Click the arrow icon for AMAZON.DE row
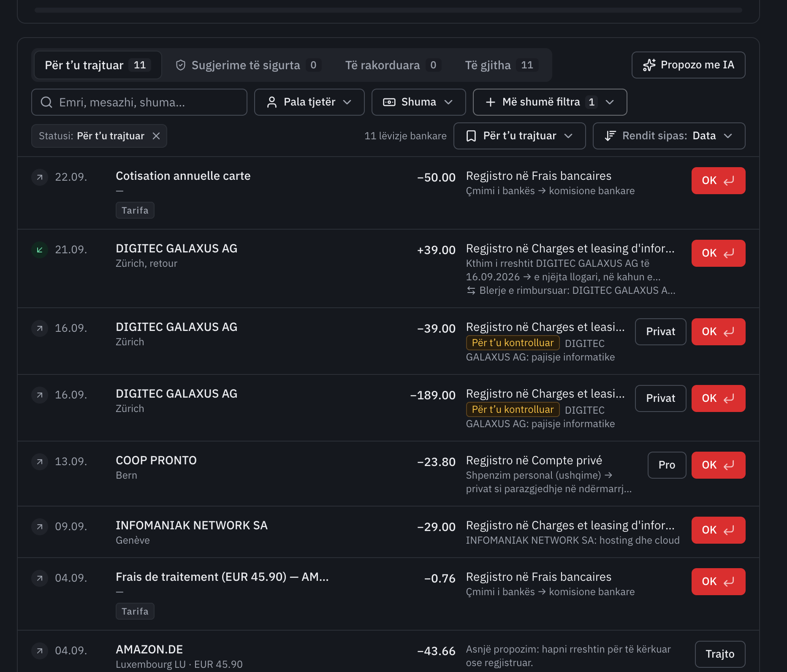The height and width of the screenshot is (672, 787). click(40, 651)
